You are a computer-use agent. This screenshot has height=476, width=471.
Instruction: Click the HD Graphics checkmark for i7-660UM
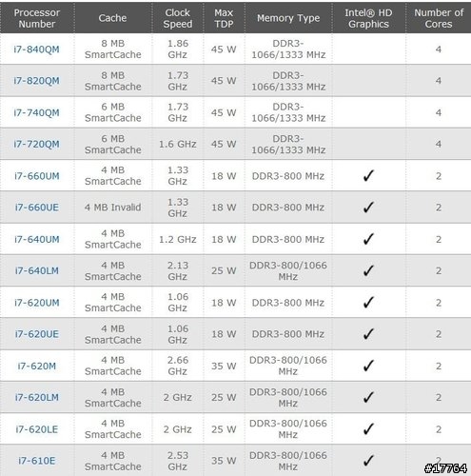point(368,175)
